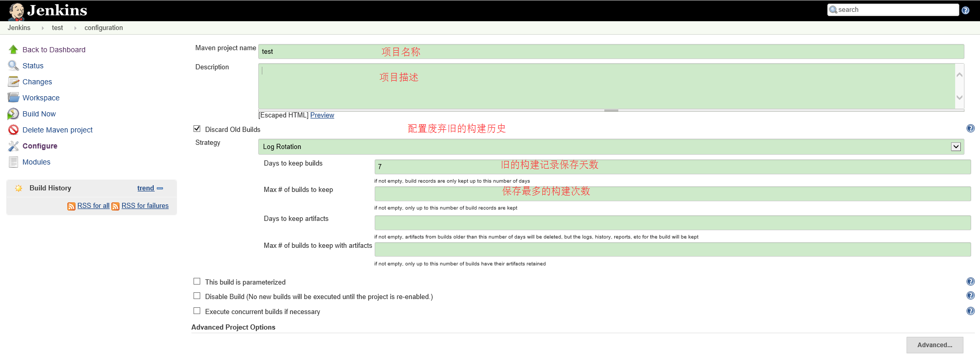Image resolution: width=980 pixels, height=357 pixels.
Task: Open help for Disable Build option
Action: (x=971, y=295)
